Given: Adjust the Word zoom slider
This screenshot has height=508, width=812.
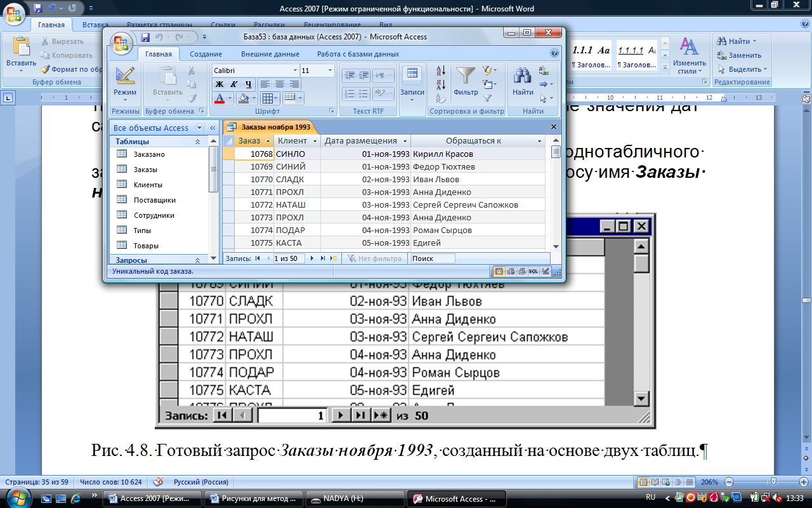Looking at the screenshot, I should point(772,482).
